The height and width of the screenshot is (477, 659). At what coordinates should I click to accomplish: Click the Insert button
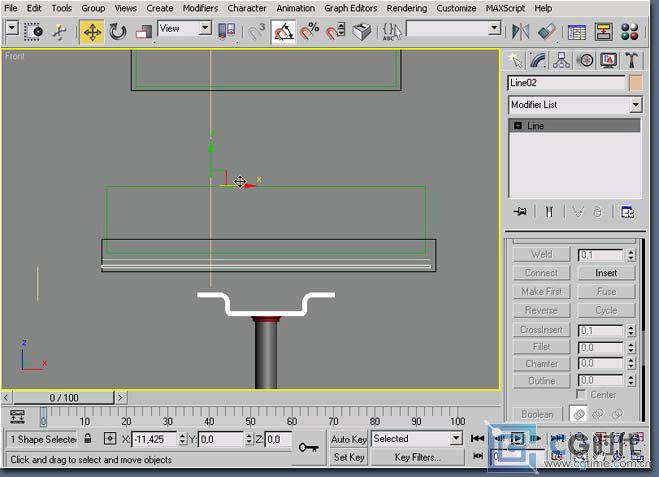click(606, 273)
